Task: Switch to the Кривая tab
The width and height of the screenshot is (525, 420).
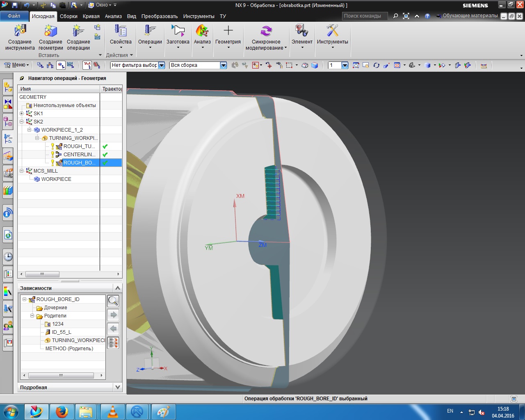Action: point(91,16)
